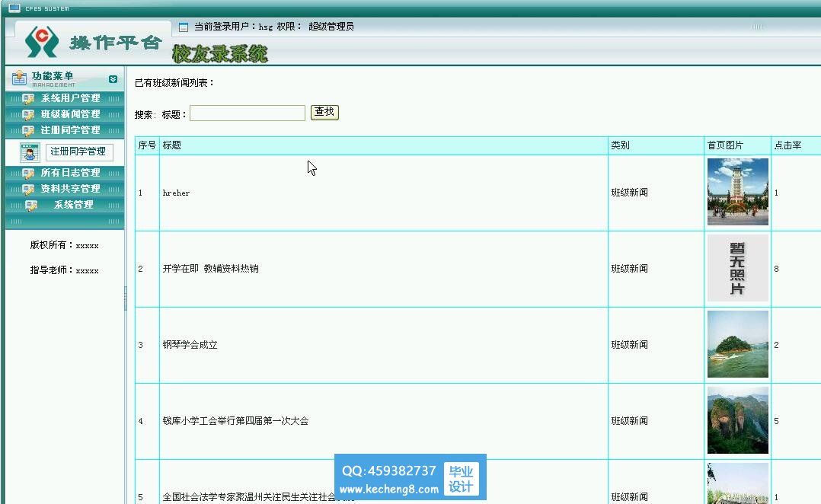Select the title 开学在即 教辅资料热销

click(x=210, y=269)
